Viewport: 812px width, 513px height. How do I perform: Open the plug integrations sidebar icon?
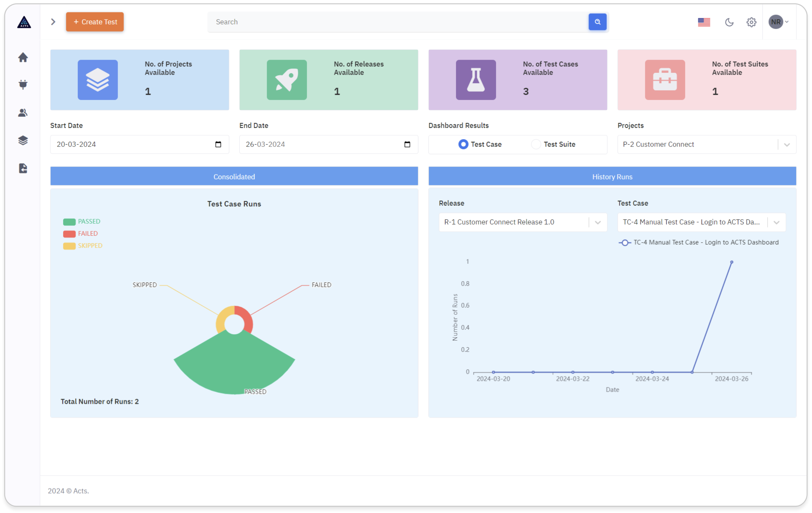(x=23, y=84)
